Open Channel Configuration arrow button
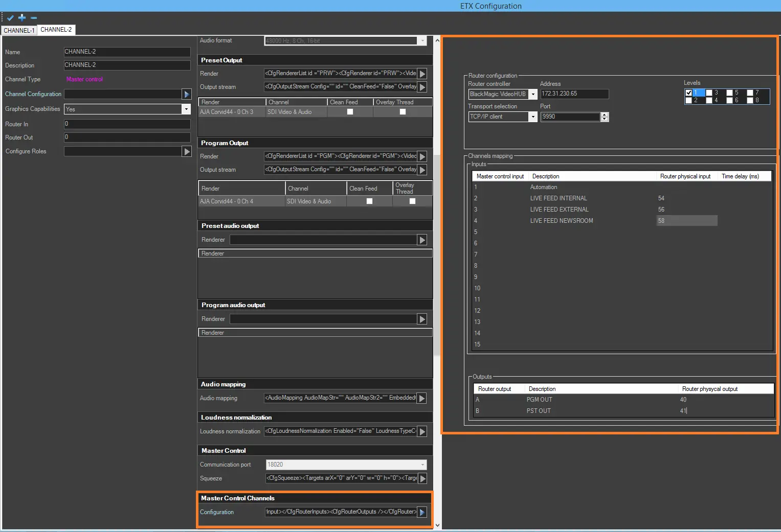This screenshot has width=781, height=532. (x=187, y=94)
